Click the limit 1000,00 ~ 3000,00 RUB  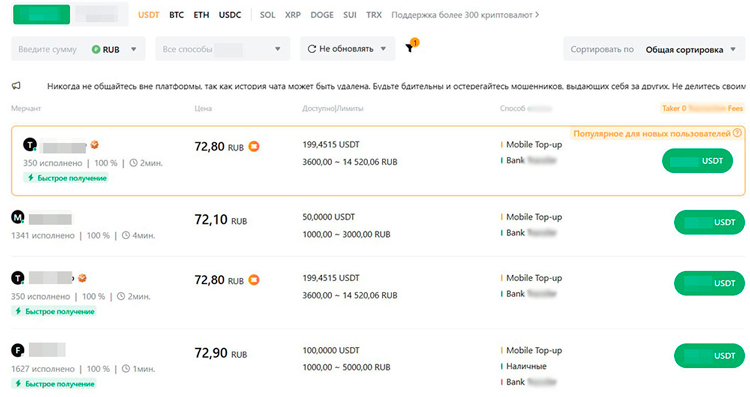pyautogui.click(x=346, y=234)
